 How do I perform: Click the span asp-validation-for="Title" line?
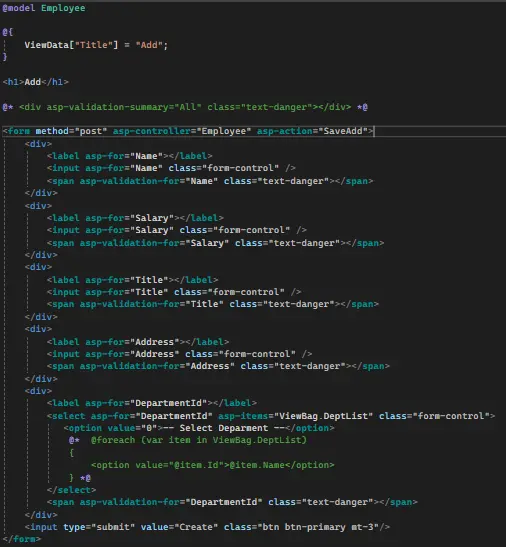tap(213, 304)
